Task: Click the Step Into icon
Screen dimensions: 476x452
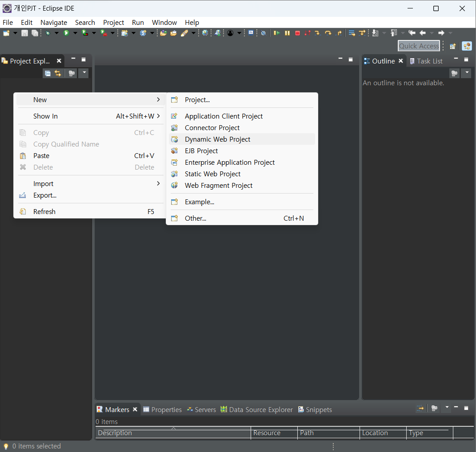Action: 317,33
